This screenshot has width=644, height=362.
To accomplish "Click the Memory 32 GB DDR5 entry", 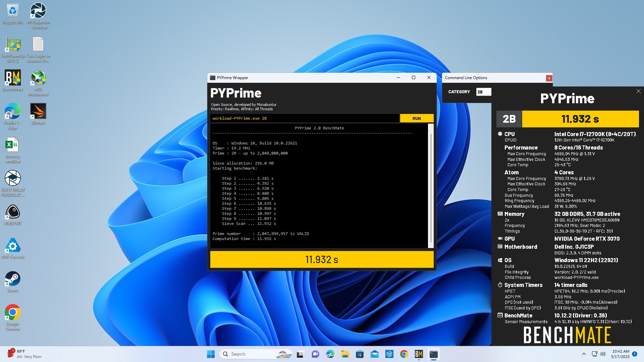I will pos(587,214).
